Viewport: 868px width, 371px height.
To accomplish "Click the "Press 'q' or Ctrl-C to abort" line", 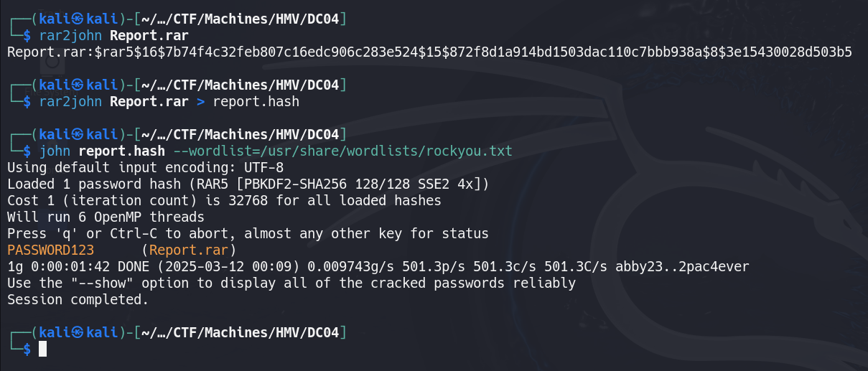I will (x=248, y=234).
